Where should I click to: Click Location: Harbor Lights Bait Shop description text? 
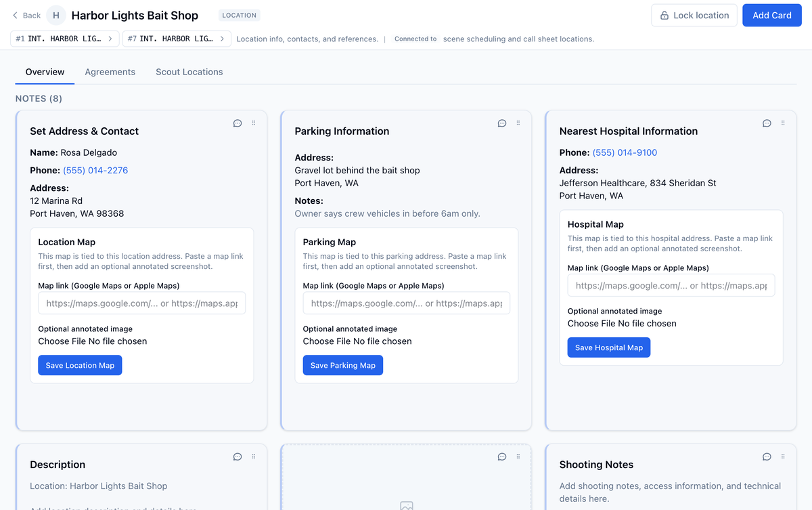tap(98, 486)
